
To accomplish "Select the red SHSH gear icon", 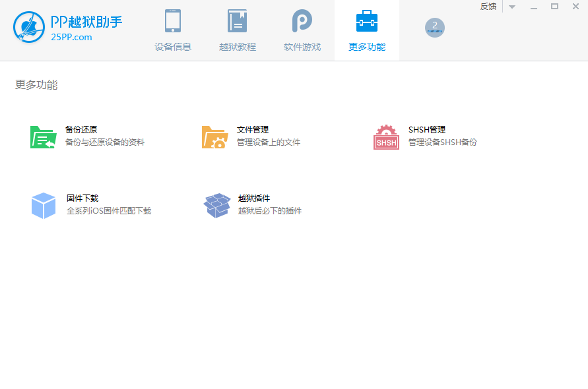I will (386, 137).
